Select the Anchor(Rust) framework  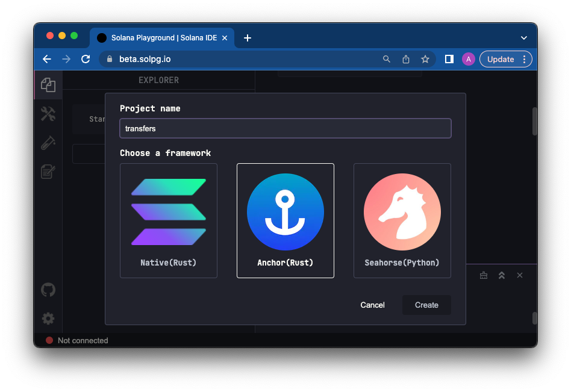click(x=285, y=220)
